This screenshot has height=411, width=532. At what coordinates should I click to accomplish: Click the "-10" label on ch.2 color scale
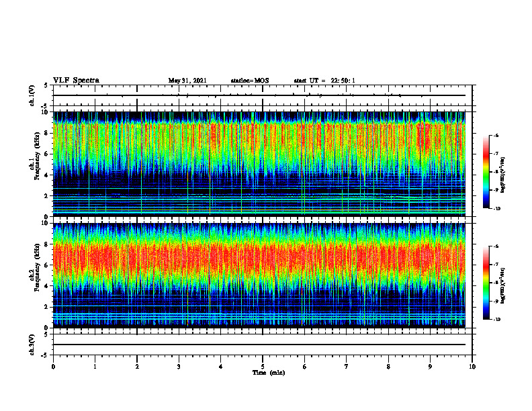pos(496,320)
